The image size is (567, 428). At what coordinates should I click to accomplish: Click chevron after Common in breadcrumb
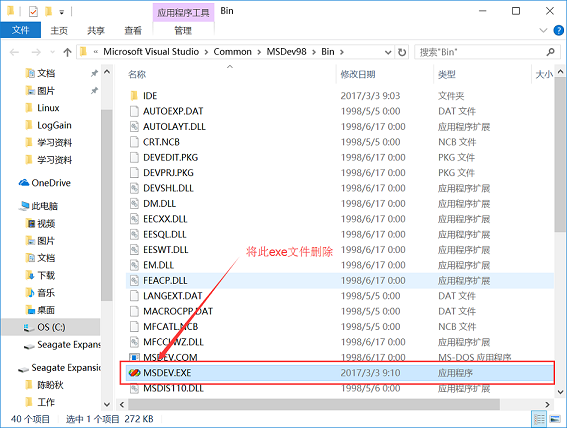(259, 52)
